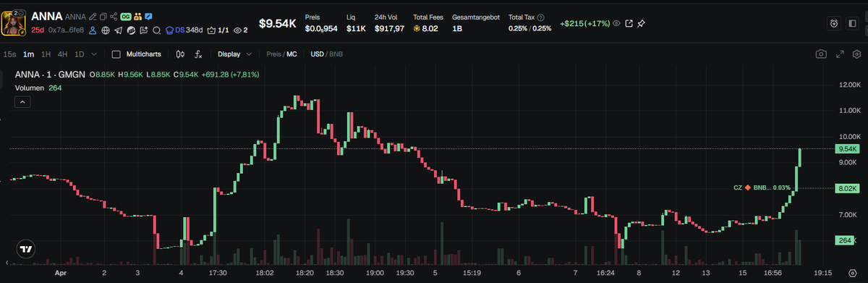Click the note with plus icon

click(143, 30)
